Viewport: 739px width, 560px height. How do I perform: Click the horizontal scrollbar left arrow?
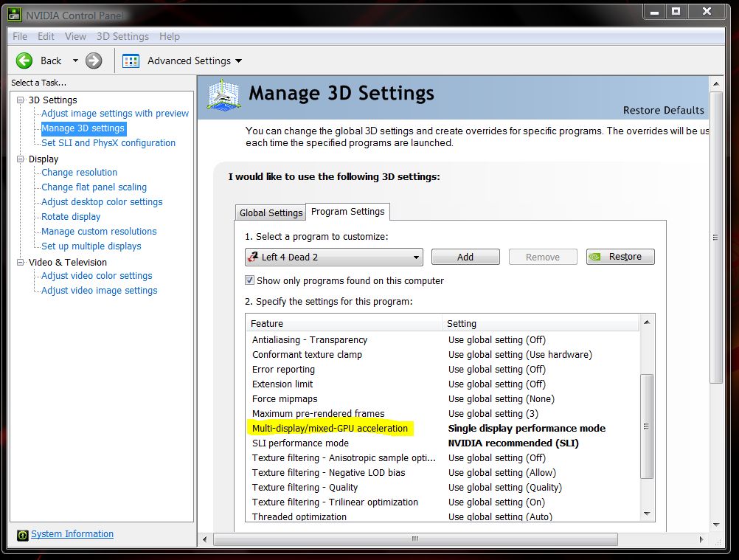click(204, 539)
